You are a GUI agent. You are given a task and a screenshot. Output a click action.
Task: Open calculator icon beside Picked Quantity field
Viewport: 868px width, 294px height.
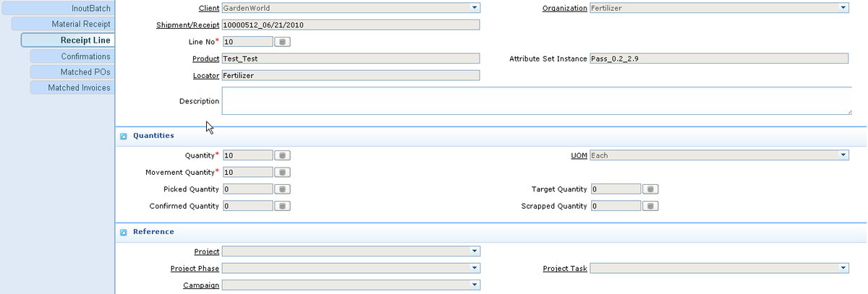coord(284,189)
